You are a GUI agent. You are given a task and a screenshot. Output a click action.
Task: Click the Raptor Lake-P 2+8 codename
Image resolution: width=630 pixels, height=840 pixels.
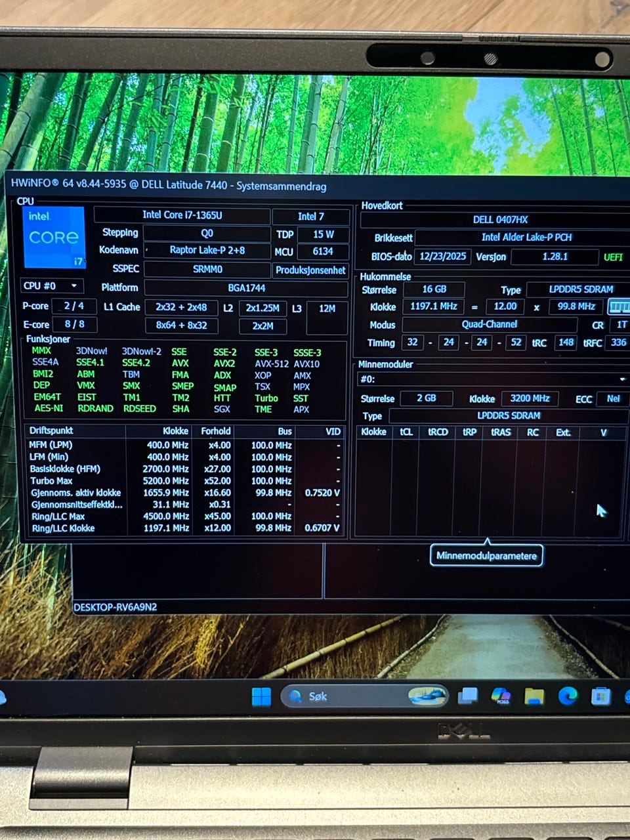coord(207,250)
